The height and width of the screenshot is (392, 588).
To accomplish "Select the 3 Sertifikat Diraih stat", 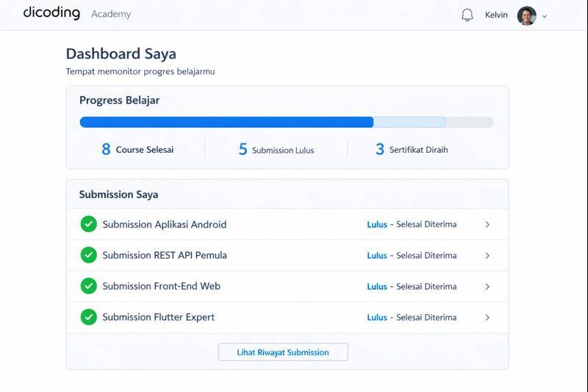I will point(412,149).
